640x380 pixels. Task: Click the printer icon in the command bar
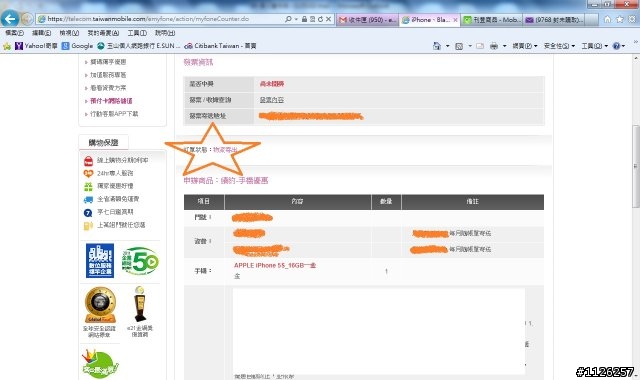click(x=494, y=46)
